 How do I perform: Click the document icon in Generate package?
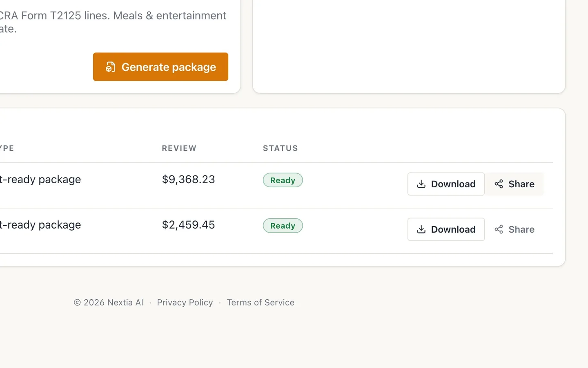[111, 67]
